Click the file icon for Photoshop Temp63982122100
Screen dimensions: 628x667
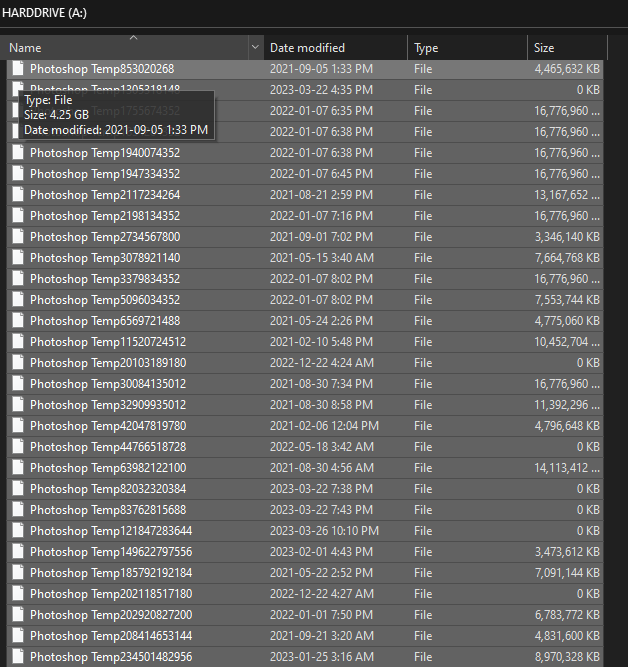(x=18, y=467)
